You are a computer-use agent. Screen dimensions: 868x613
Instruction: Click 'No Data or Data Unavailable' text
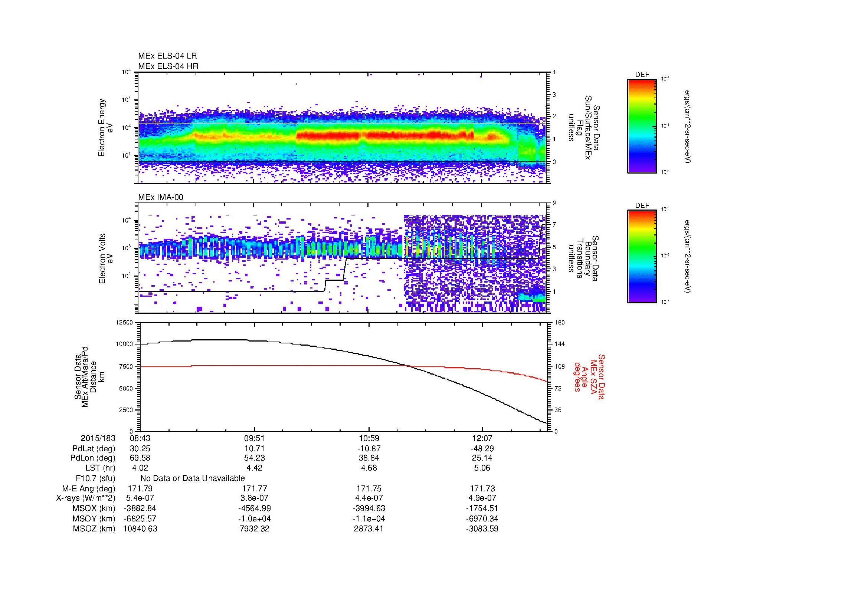click(193, 478)
